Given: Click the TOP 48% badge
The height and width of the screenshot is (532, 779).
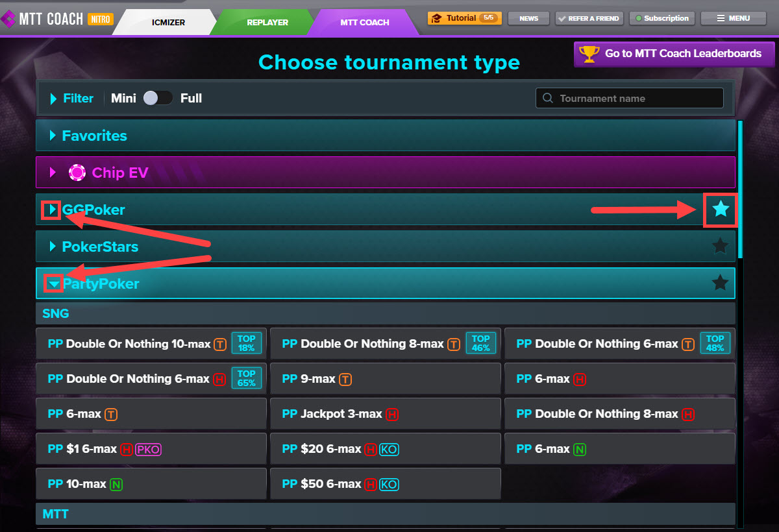Looking at the screenshot, I should pos(715,343).
